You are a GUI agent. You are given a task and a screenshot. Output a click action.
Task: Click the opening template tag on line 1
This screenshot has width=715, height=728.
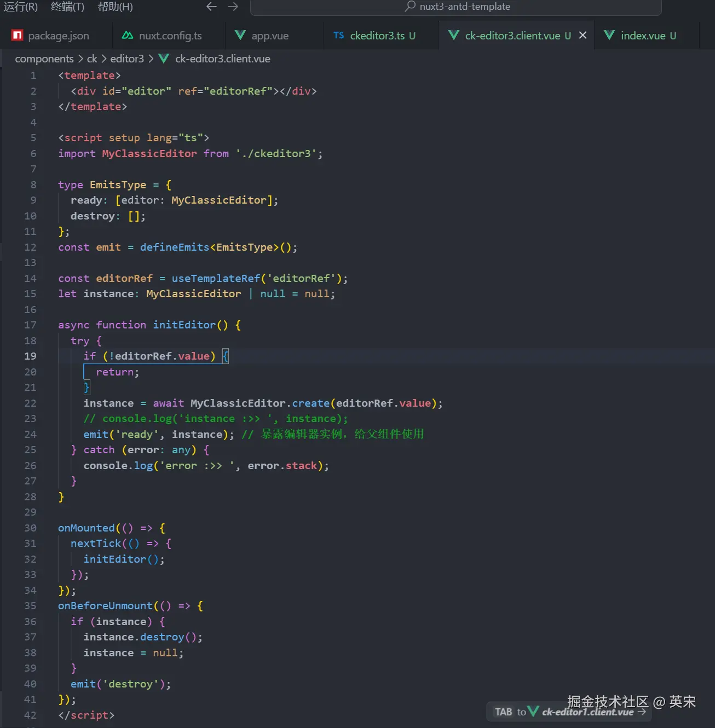click(x=89, y=76)
